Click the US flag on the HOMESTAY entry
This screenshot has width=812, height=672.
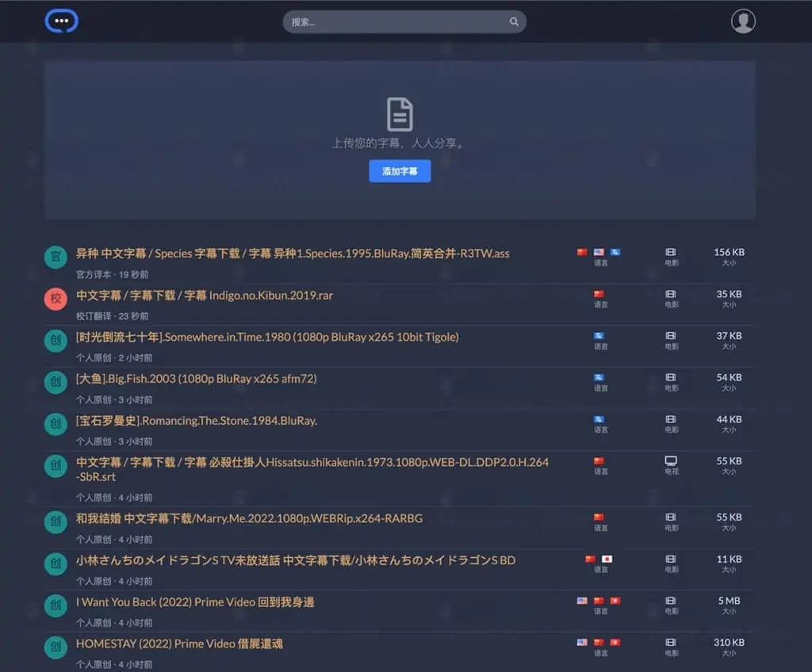point(581,643)
